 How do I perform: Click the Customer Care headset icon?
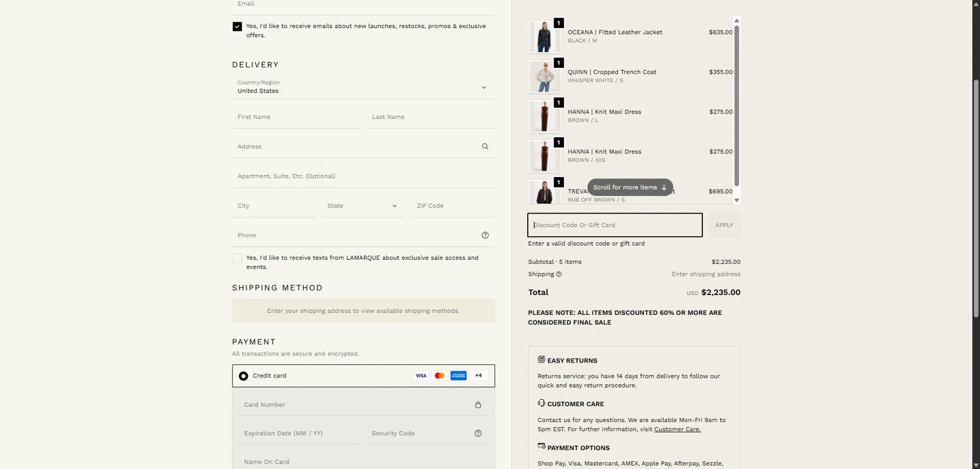542,403
